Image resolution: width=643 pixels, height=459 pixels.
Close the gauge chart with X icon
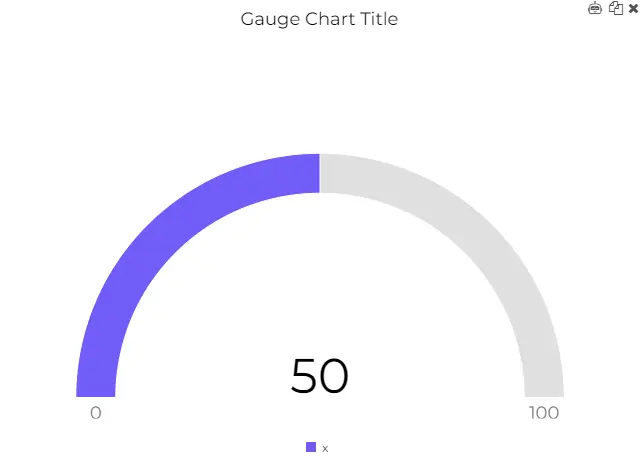(633, 8)
